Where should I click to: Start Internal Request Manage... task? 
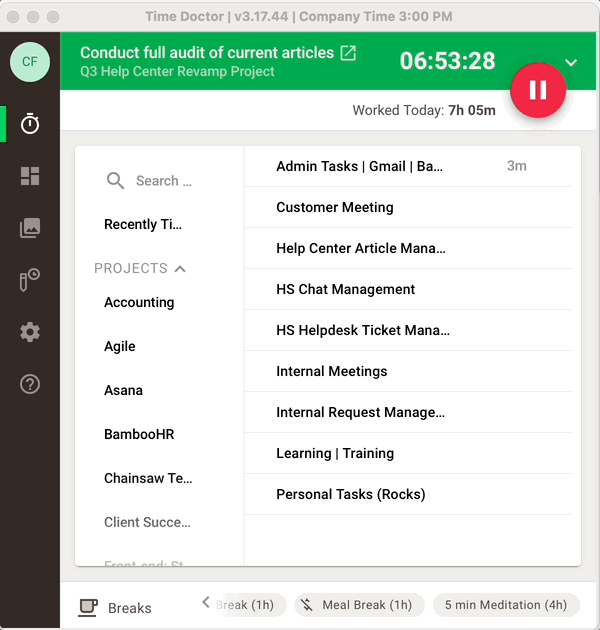(x=409, y=412)
